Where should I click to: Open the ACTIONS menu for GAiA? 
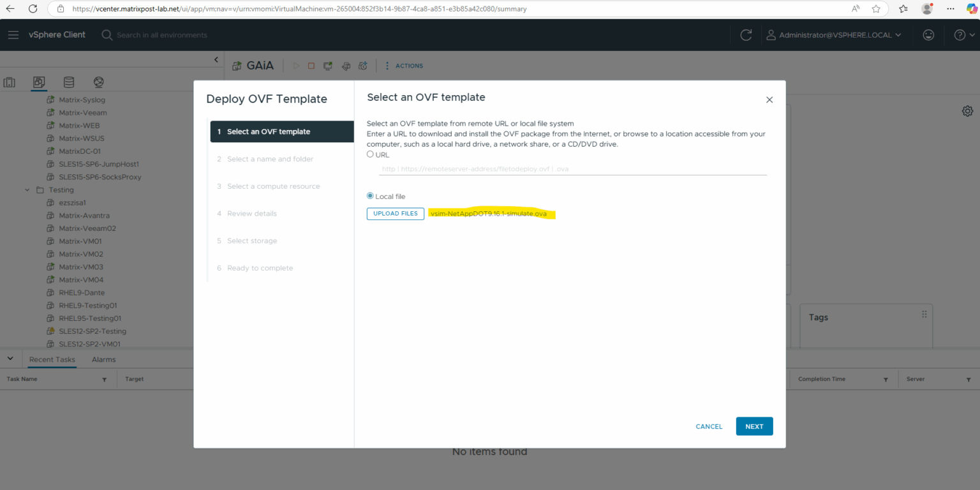click(x=408, y=65)
